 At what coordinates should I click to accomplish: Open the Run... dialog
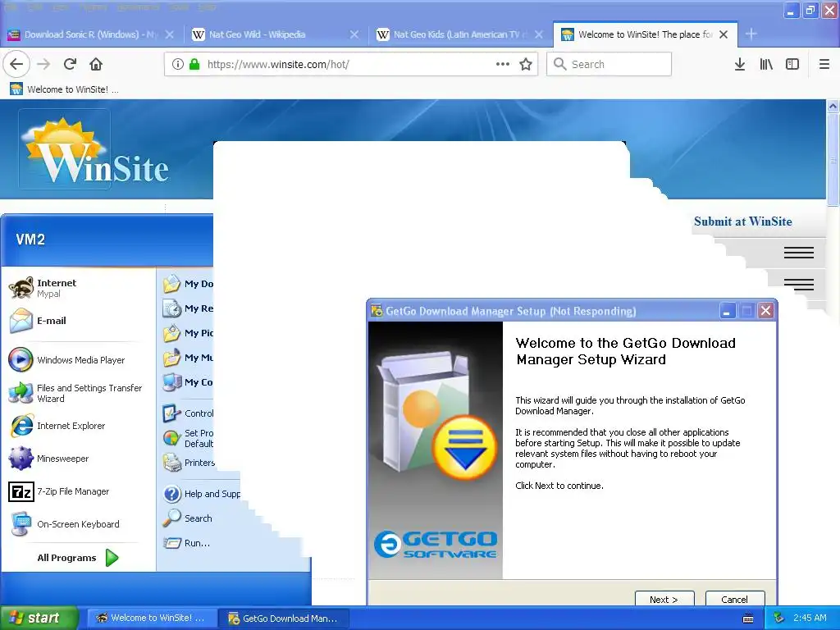[x=186, y=543]
